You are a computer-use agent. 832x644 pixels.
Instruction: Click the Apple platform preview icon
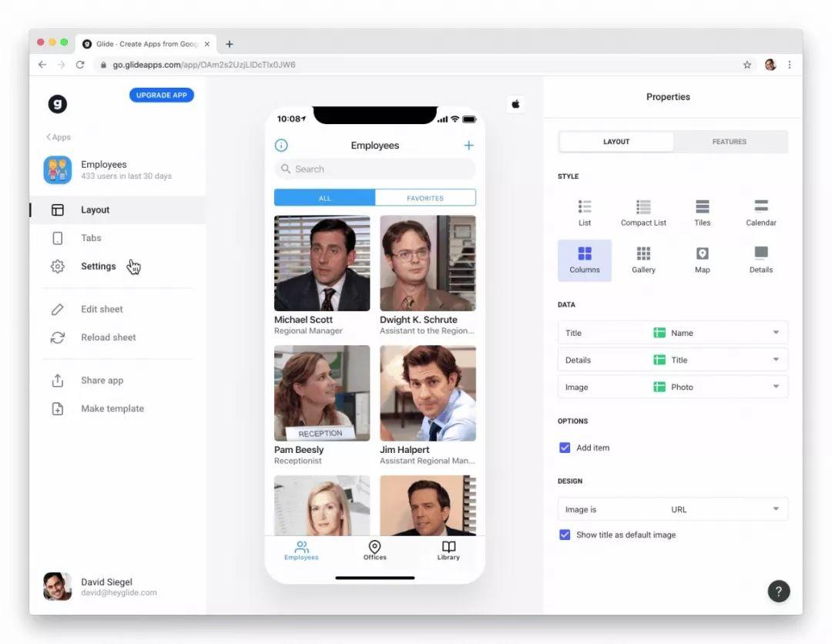(515, 104)
